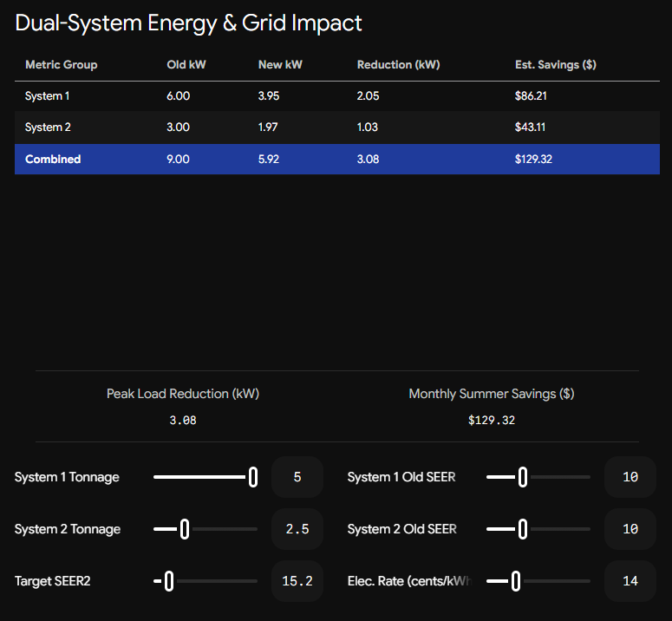Click the System 1 Tonnage label

point(67,477)
